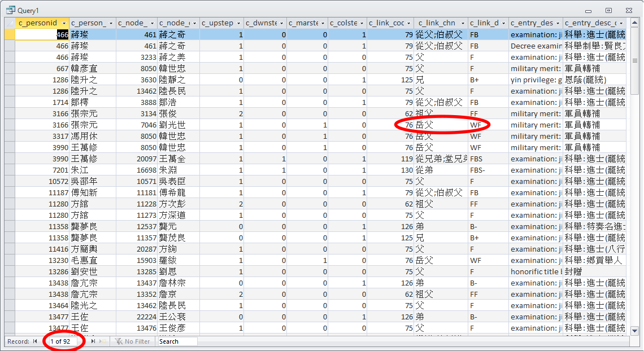Restore down the Query1 window
This screenshot has width=644, height=351.
coord(608,10)
